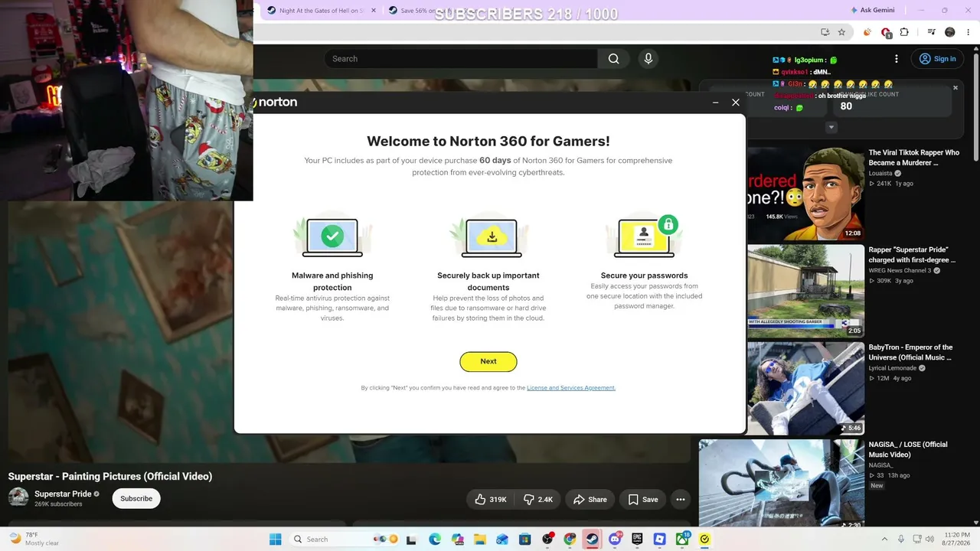Open the Chrome profile avatar
Screen dimensions: 980x551
pyautogui.click(x=950, y=32)
